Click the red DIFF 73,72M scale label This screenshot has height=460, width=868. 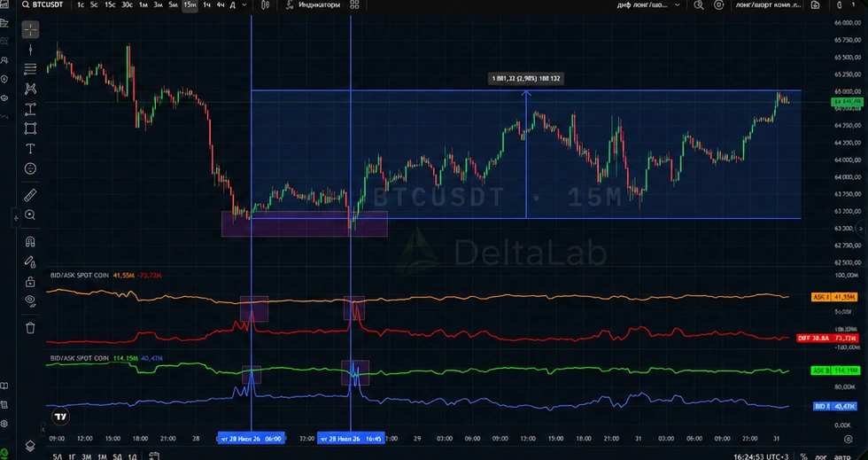pos(827,338)
